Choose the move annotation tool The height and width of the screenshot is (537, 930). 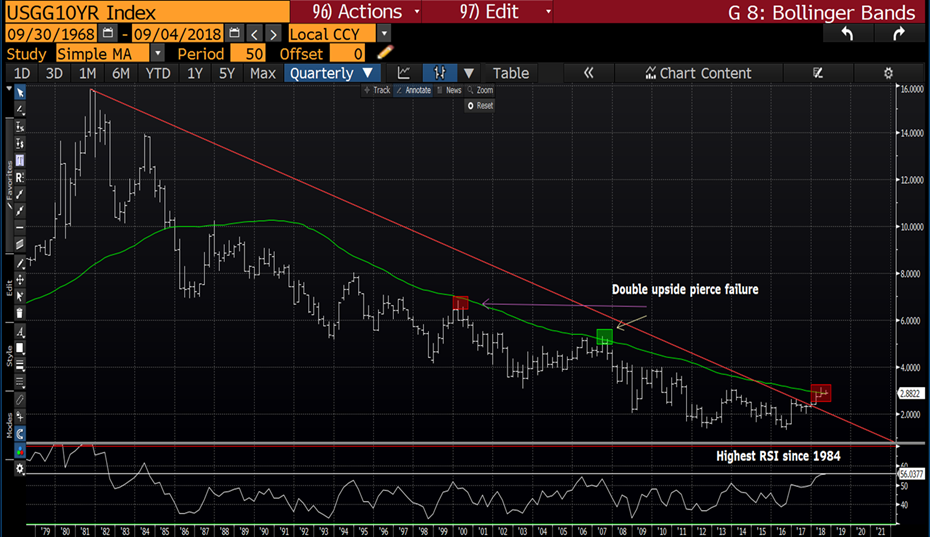coord(20,279)
